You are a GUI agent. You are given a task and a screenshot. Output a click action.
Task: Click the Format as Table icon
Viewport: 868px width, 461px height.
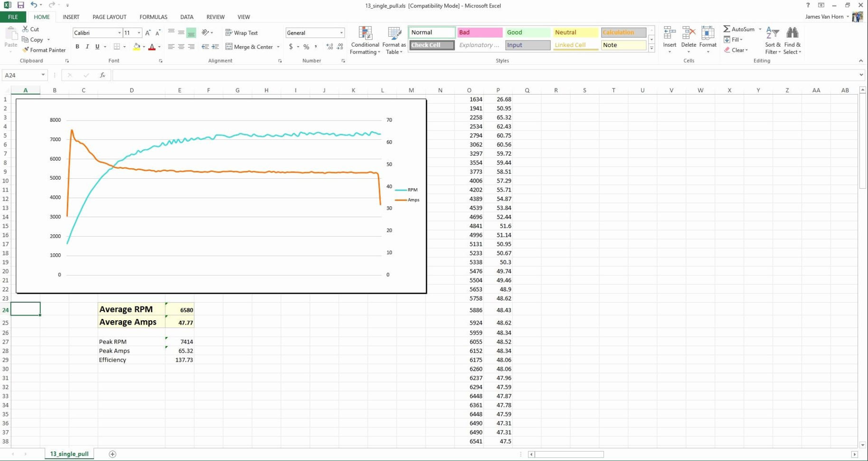[394, 40]
